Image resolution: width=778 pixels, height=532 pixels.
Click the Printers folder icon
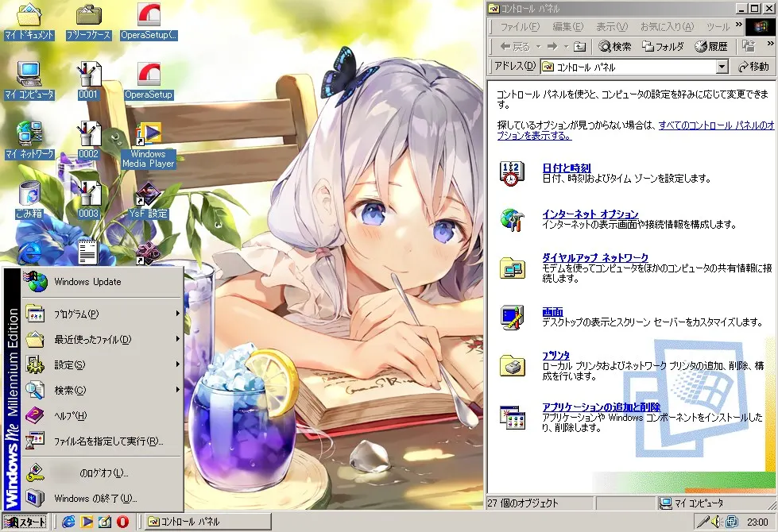tap(512, 365)
